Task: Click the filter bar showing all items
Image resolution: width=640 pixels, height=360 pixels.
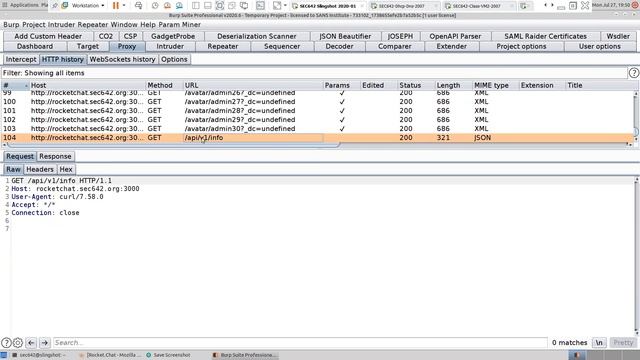Action: (x=314, y=73)
